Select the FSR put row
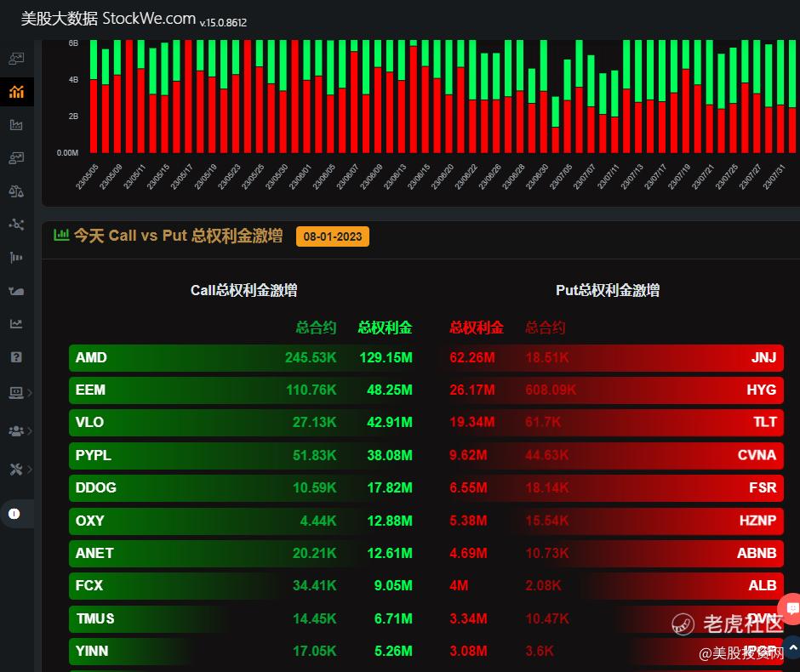Viewport: 800px width, 672px height. [615, 488]
